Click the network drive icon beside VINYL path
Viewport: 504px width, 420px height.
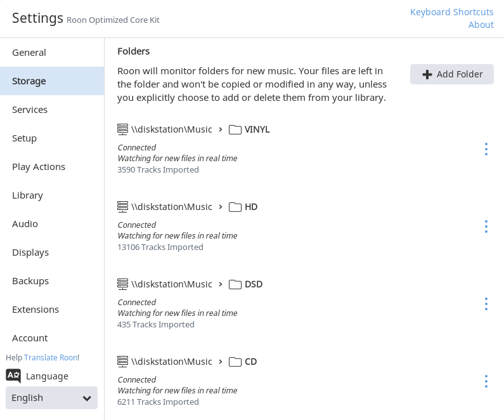[123, 129]
